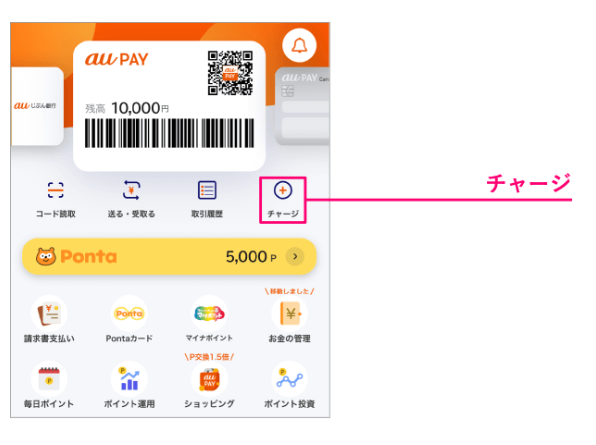View 取引履歴 transaction history
The image size is (596, 445).
click(x=207, y=190)
